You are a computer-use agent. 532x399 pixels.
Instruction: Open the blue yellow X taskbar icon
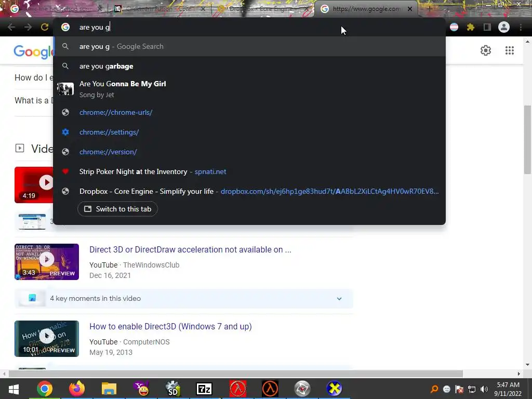coord(334,389)
